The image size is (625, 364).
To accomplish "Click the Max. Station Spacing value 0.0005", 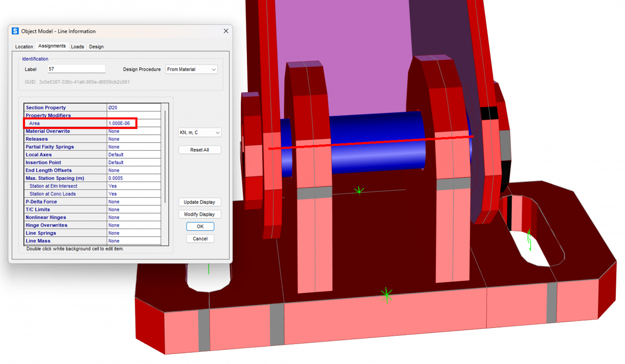I will click(x=134, y=178).
